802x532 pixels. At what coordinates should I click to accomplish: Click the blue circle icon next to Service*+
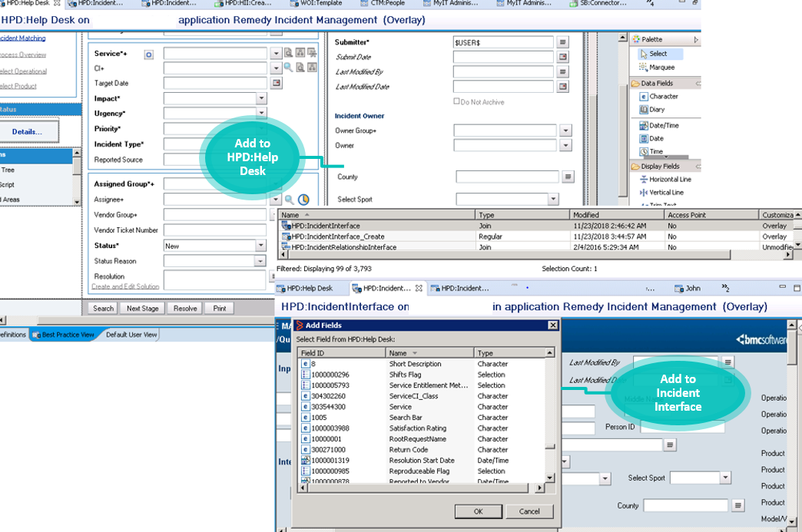click(x=149, y=55)
